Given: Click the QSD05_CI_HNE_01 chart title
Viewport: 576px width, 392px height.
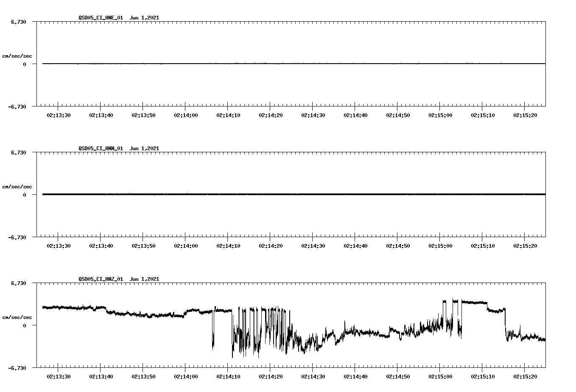Looking at the screenshot, I should 119,18.
